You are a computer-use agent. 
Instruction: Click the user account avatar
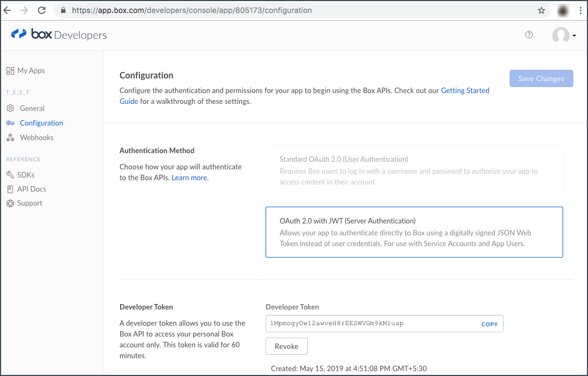(560, 35)
